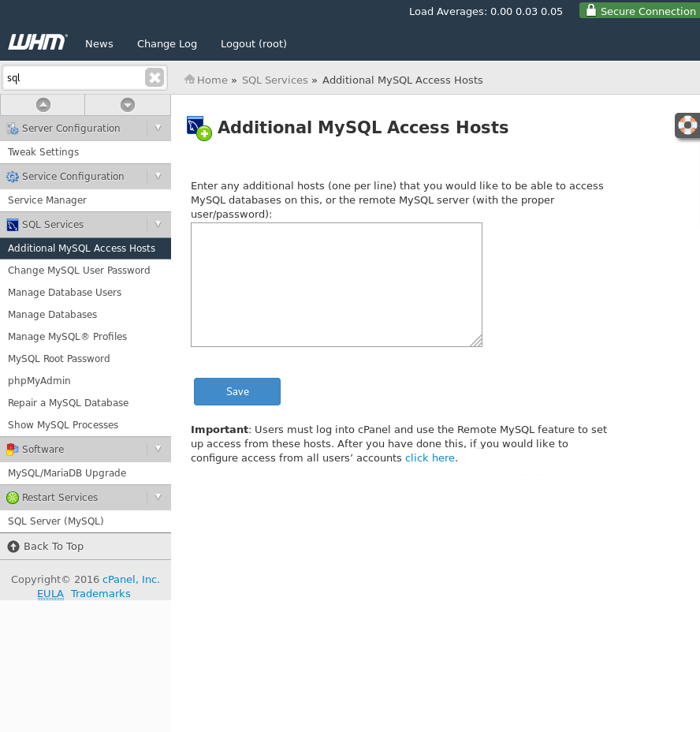Screen dimensions: 700x732
Task: Click the SQL Services database icon
Action: (x=13, y=225)
